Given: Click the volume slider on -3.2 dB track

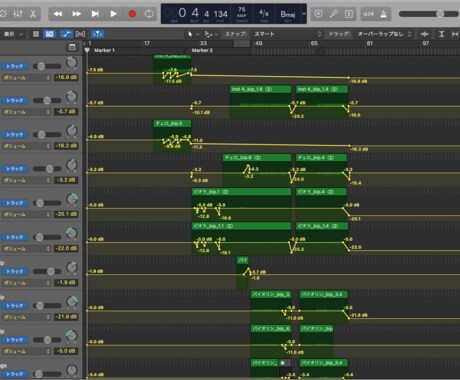Looking at the screenshot, I should tap(47, 169).
